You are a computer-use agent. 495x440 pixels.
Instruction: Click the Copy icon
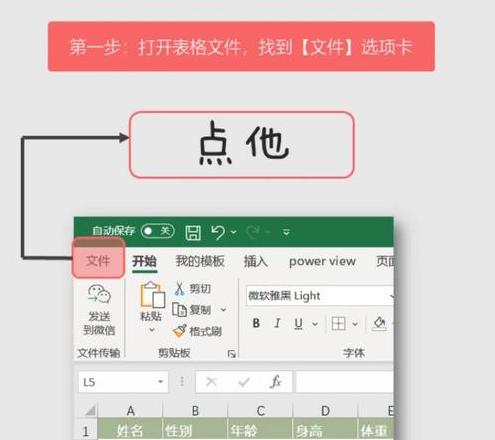179,310
